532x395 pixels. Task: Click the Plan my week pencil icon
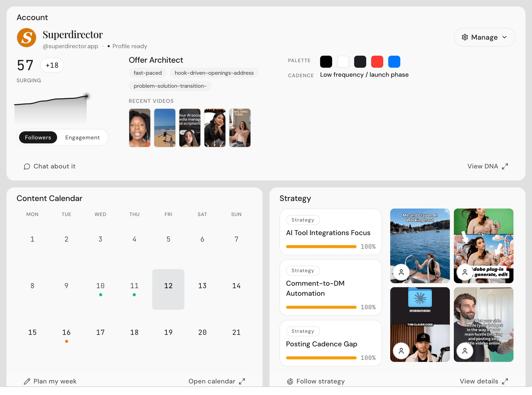[x=27, y=381]
